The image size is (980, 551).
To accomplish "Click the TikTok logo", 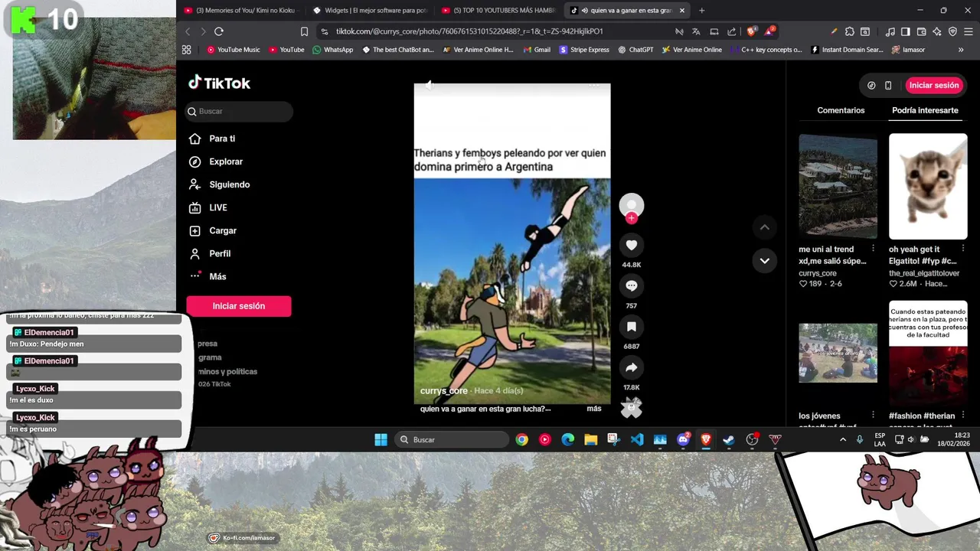I will tap(219, 83).
